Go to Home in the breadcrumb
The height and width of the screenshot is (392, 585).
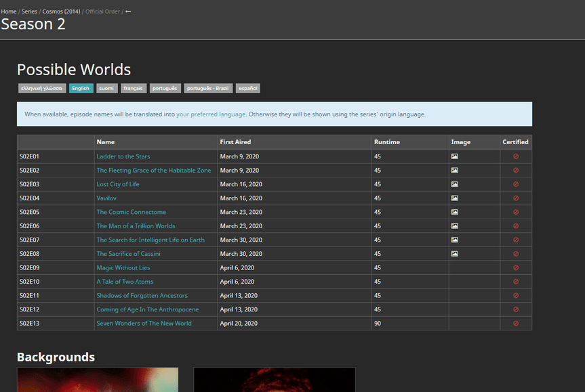[x=9, y=12]
